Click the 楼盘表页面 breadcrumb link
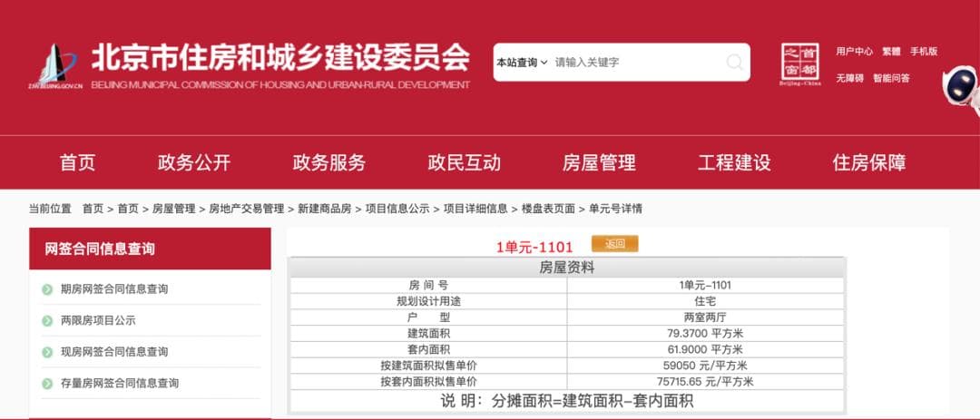The height and width of the screenshot is (420, 980). 548,209
